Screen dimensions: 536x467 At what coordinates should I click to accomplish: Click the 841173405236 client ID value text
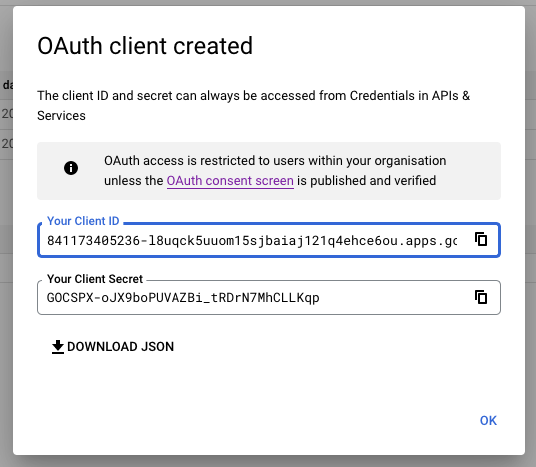click(x=252, y=241)
